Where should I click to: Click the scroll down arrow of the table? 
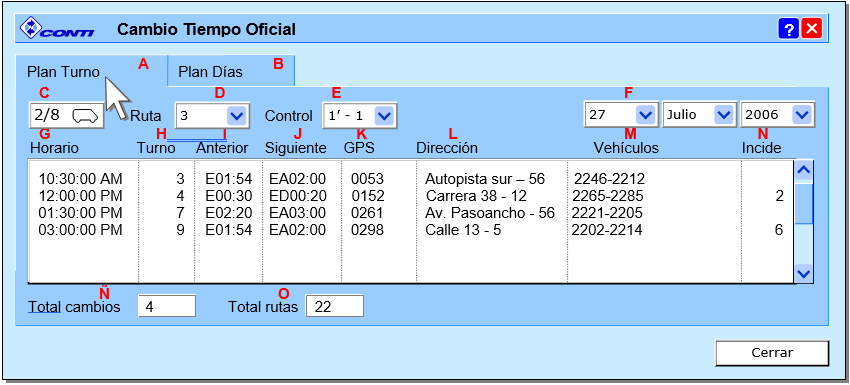(x=803, y=273)
